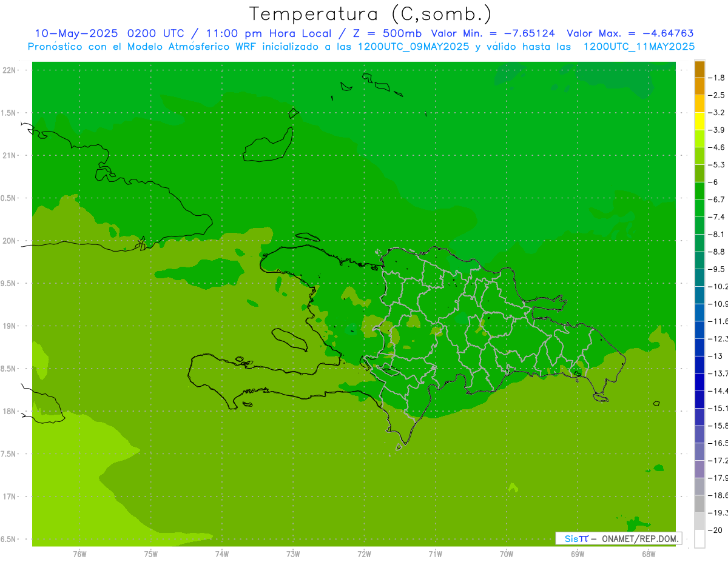The width and height of the screenshot is (728, 562).
Task: Pick the dark blue swatch between -13.7 and -14.4
Action: coord(699,383)
